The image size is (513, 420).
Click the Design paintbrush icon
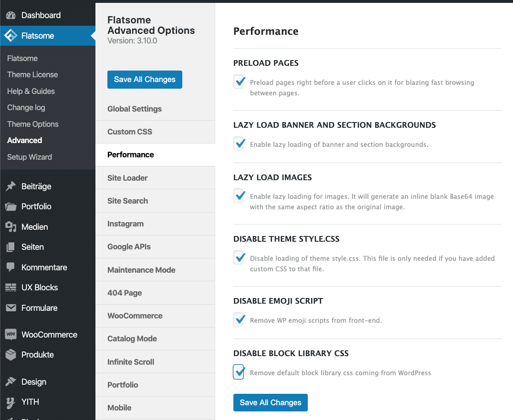coord(11,381)
